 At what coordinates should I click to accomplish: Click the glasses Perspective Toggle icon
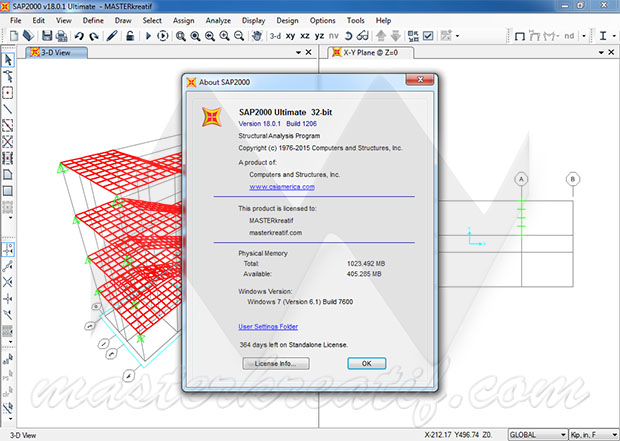coord(363,36)
